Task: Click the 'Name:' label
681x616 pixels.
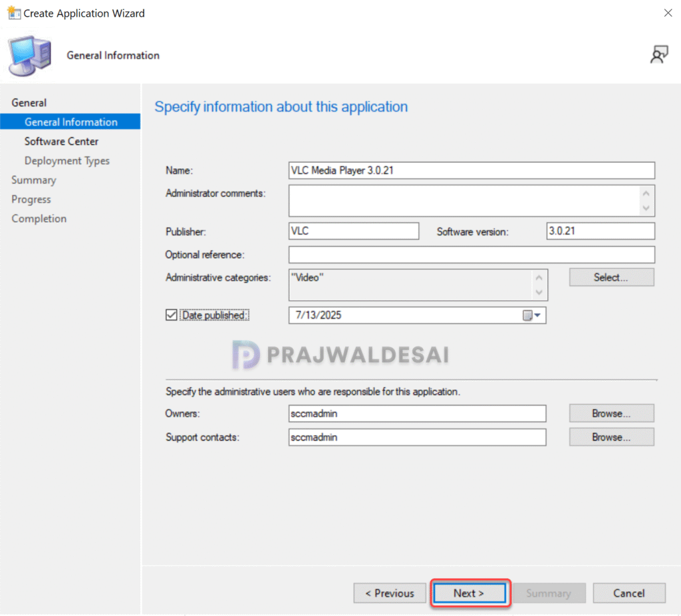Action: 180,170
